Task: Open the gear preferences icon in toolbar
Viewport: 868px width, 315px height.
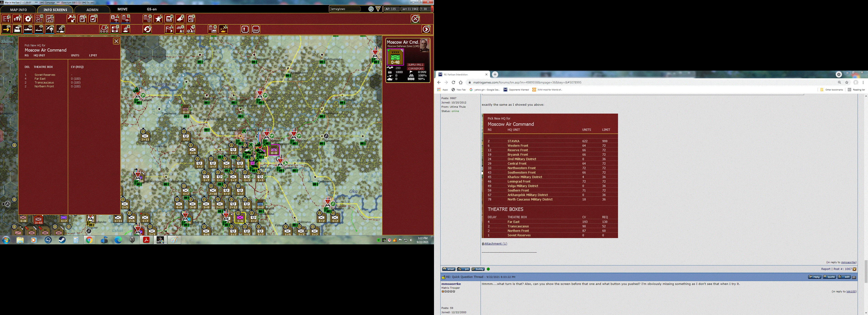Action: (x=28, y=19)
